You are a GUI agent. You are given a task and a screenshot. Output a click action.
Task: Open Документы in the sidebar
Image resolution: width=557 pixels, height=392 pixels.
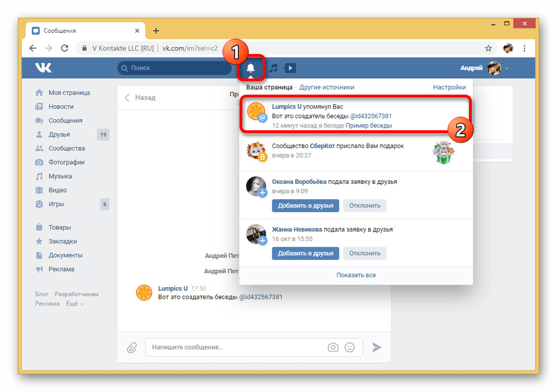coord(65,255)
